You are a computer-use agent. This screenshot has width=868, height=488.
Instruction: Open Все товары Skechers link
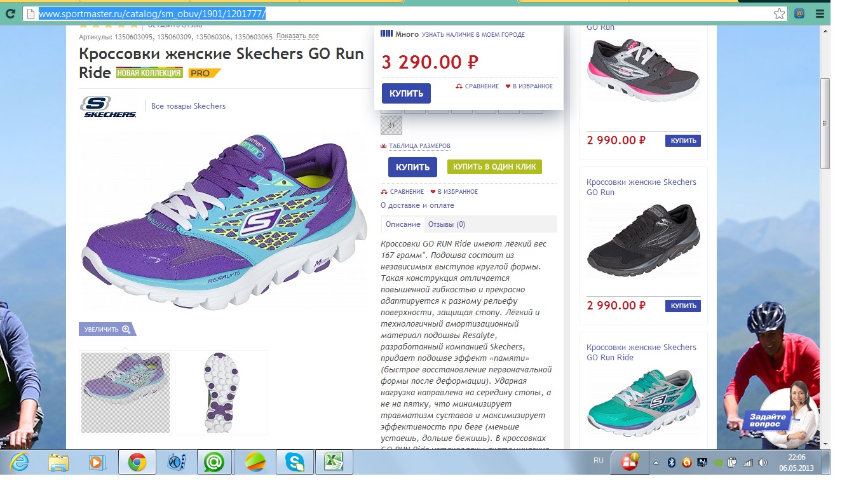(x=188, y=106)
